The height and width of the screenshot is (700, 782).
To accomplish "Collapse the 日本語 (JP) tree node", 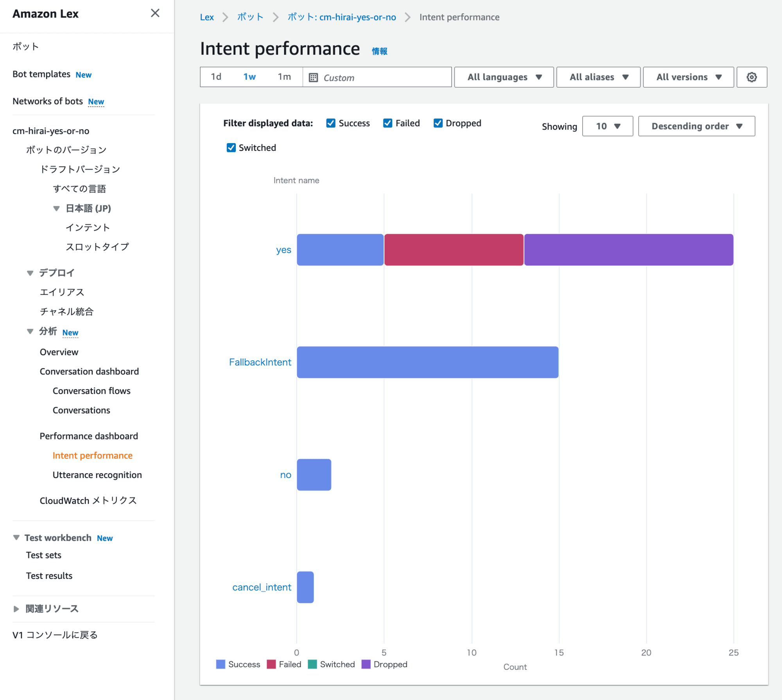I will click(x=56, y=208).
